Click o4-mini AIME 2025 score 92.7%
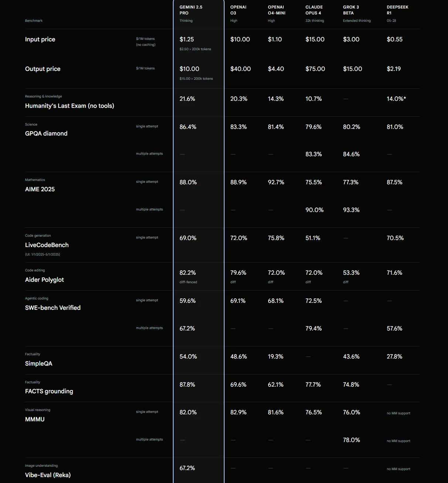This screenshot has width=448, height=483. 276,182
